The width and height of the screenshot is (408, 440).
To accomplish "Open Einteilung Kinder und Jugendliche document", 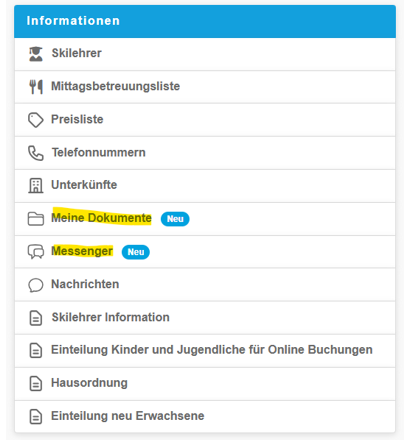I will (x=205, y=351).
